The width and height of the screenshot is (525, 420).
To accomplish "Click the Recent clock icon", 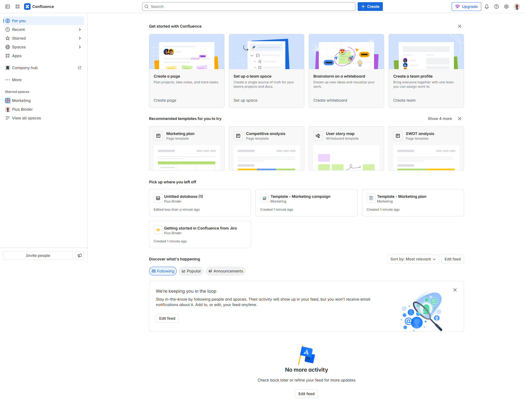I will click(x=8, y=30).
